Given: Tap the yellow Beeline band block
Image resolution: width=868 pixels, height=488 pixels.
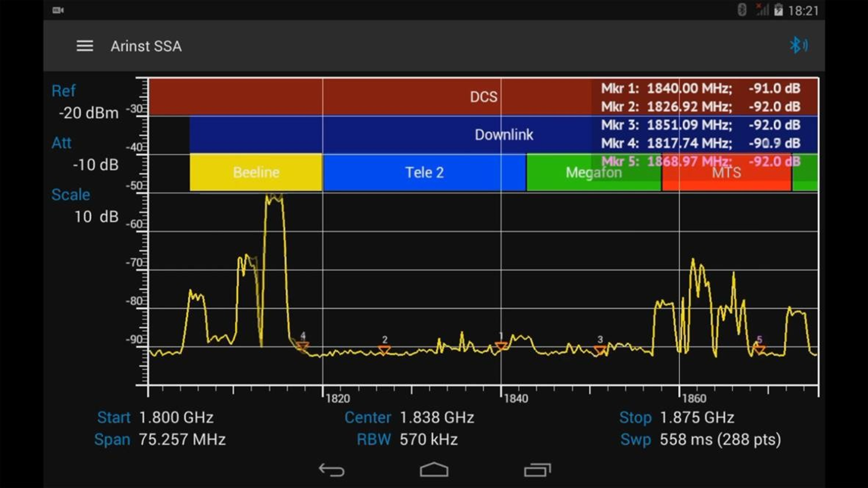Looking at the screenshot, I should point(256,172).
